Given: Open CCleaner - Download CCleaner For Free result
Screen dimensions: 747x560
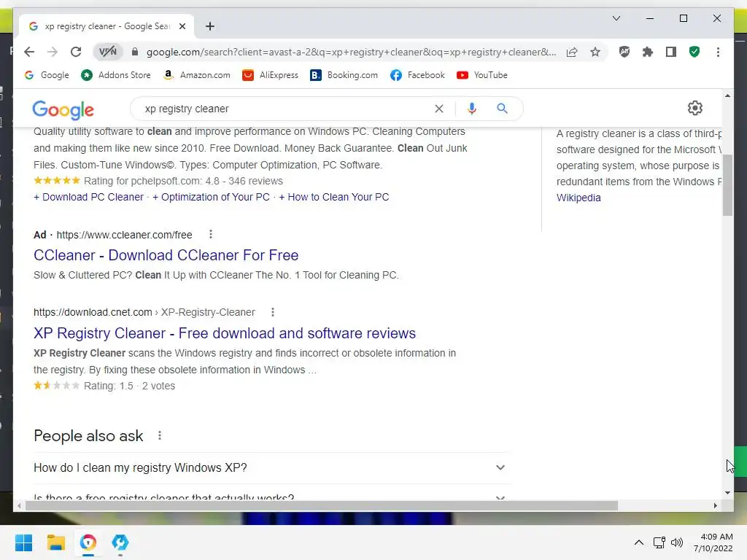Looking at the screenshot, I should click(166, 255).
